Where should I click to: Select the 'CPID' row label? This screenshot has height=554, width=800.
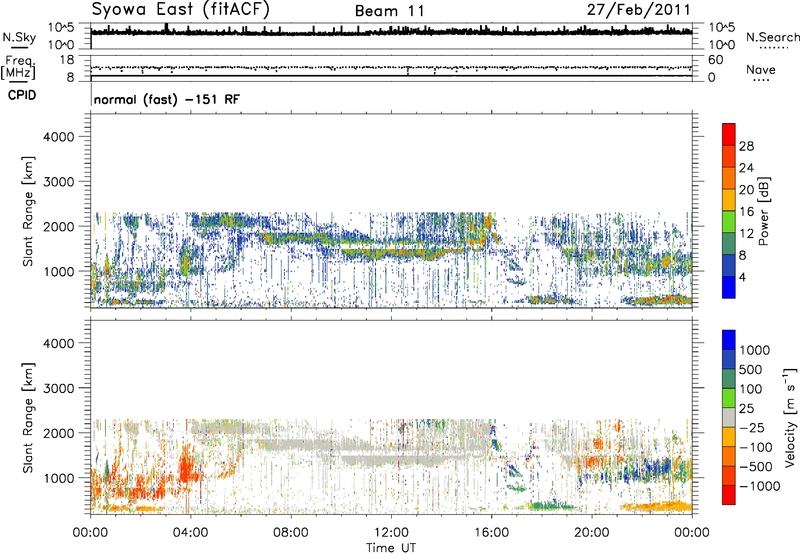[x=22, y=95]
